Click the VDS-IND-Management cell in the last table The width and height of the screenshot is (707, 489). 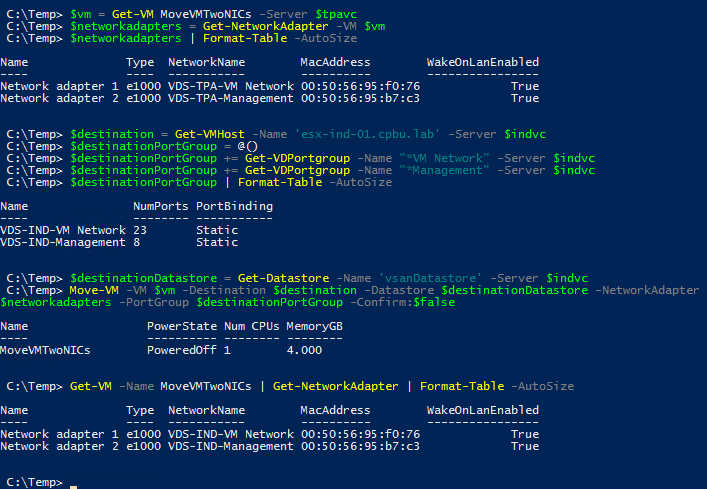point(231,446)
